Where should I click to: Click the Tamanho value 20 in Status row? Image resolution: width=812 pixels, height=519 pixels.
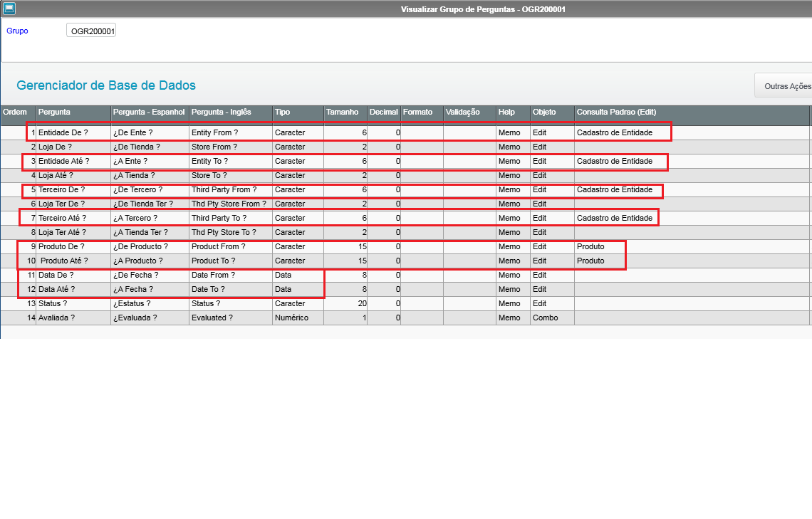[x=345, y=304]
